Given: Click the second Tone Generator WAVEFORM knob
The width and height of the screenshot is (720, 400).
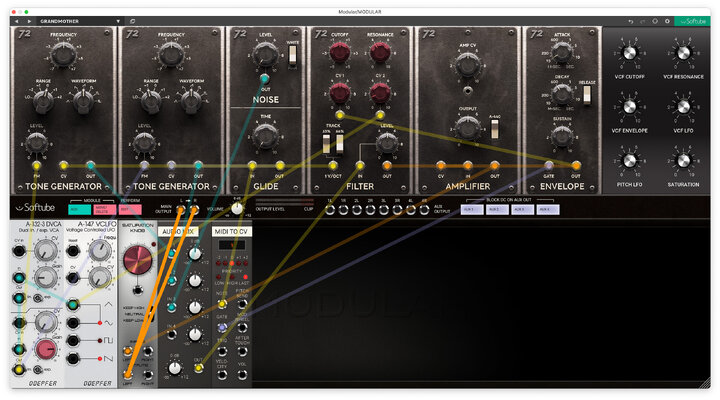Looking at the screenshot, I should point(191,100).
